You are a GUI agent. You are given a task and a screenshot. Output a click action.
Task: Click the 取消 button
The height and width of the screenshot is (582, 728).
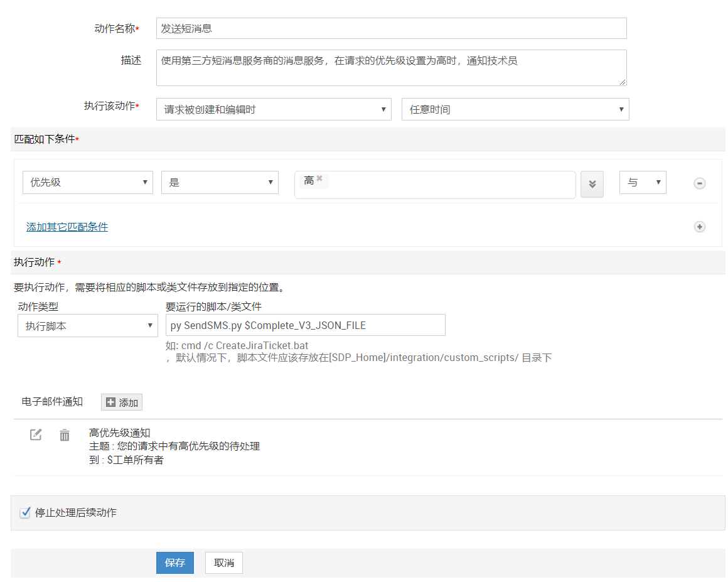click(x=223, y=563)
